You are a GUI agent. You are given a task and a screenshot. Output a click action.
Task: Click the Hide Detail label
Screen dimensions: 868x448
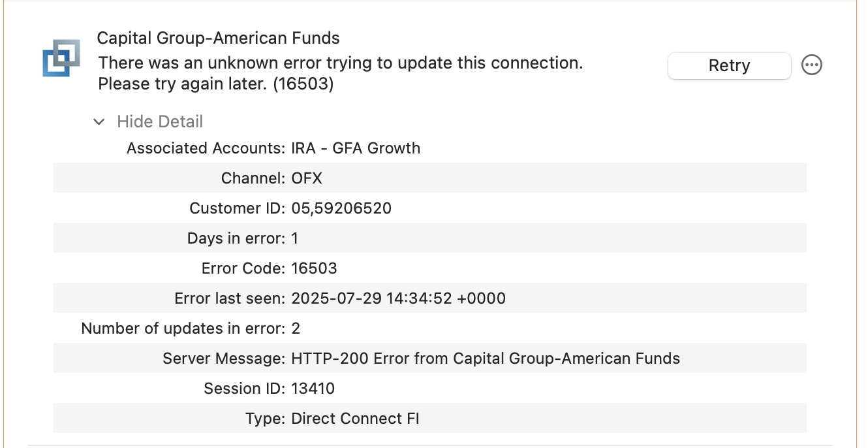tap(160, 122)
